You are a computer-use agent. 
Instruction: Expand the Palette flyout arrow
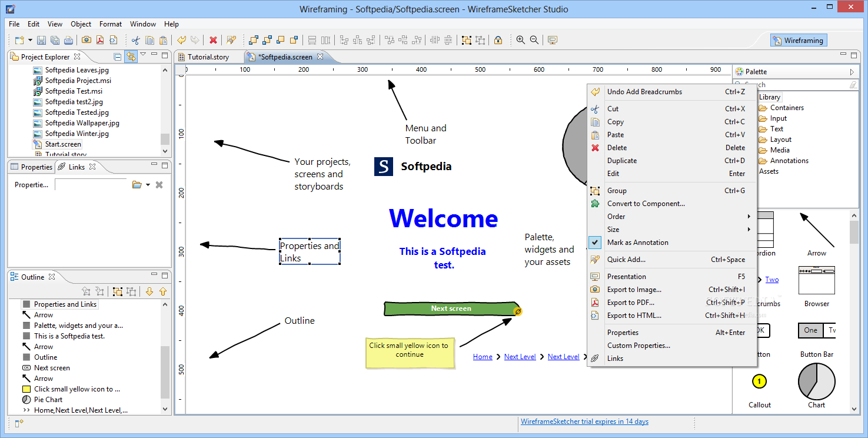point(852,72)
